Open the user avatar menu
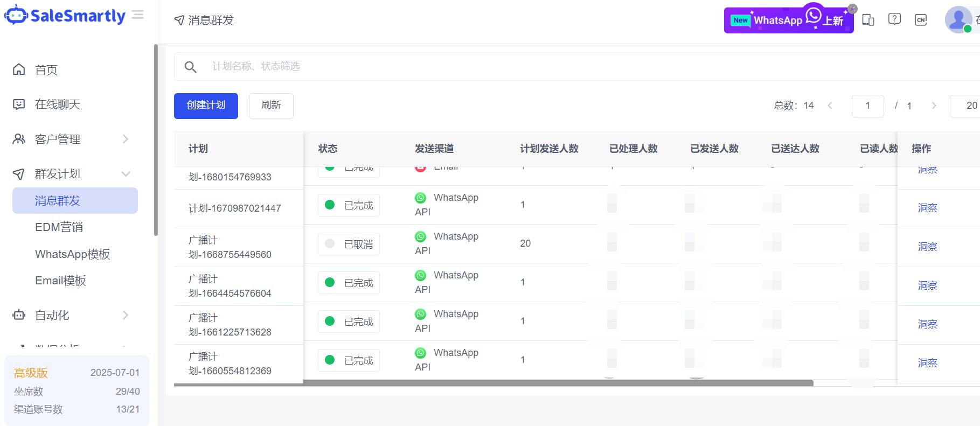The height and width of the screenshot is (426, 980). (x=958, y=19)
